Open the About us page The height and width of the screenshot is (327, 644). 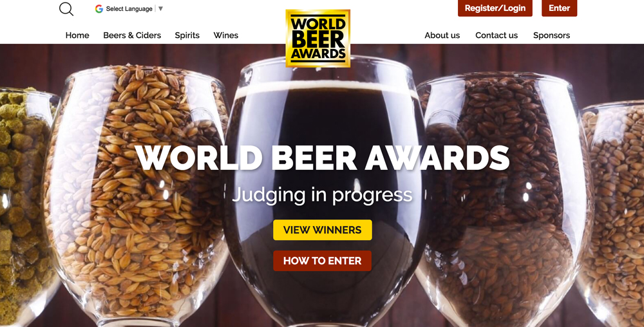coord(442,35)
